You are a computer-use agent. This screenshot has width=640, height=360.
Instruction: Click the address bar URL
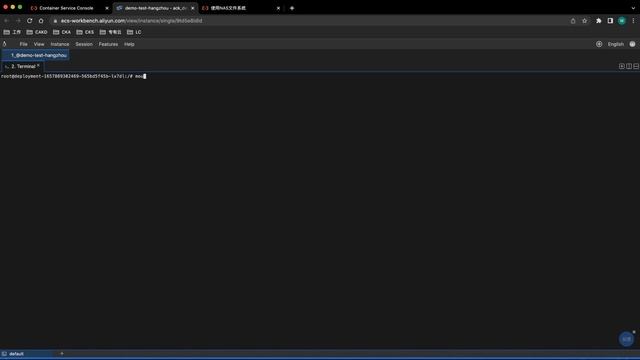[131, 21]
